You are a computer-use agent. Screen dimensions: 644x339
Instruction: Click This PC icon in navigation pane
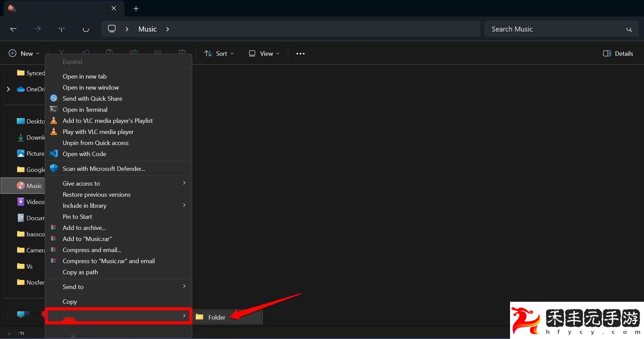pos(21,314)
